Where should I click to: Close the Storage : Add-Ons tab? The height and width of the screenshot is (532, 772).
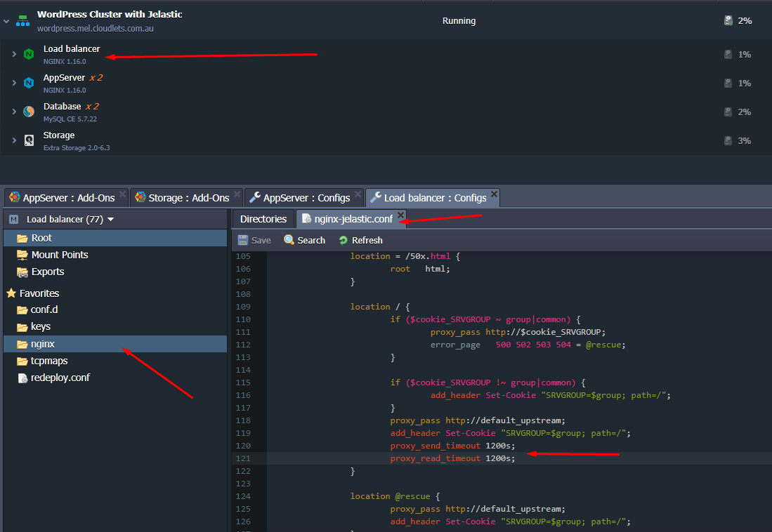coord(237,194)
